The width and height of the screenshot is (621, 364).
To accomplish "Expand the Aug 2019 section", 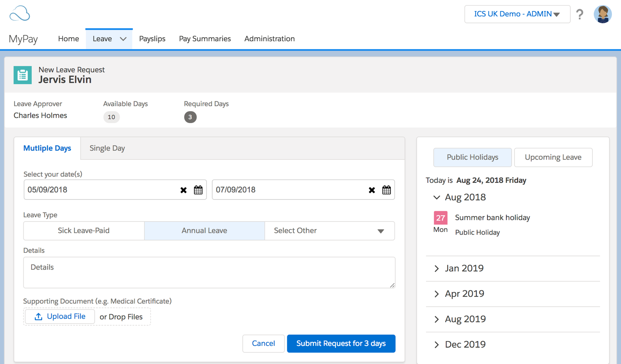I will coord(436,319).
